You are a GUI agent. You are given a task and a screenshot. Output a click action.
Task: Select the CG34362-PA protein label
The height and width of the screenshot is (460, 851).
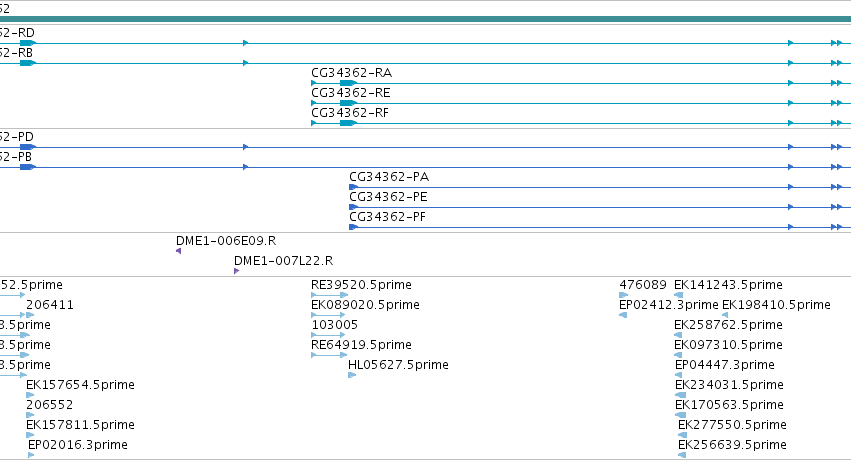(389, 177)
